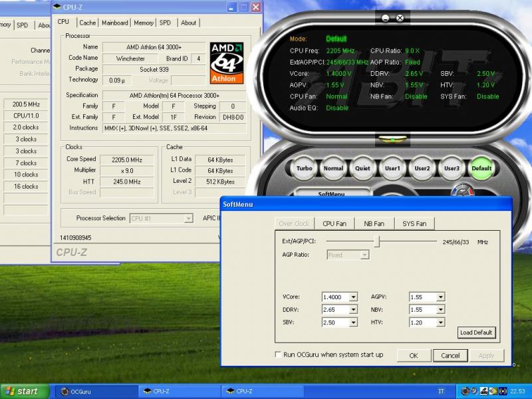The width and height of the screenshot is (532, 399).
Task: Click OCGuru's round minimize button
Action: 385,18
